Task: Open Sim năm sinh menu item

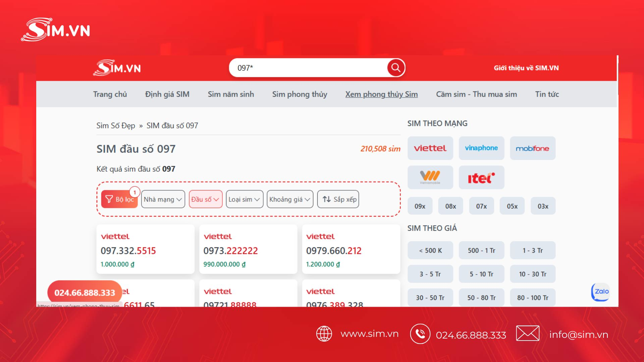Action: coord(231,94)
